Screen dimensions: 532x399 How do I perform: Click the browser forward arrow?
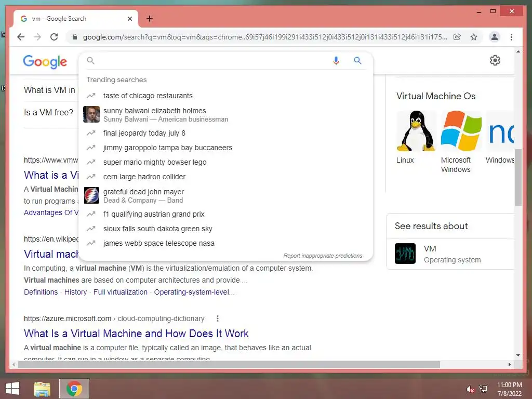coord(37,37)
